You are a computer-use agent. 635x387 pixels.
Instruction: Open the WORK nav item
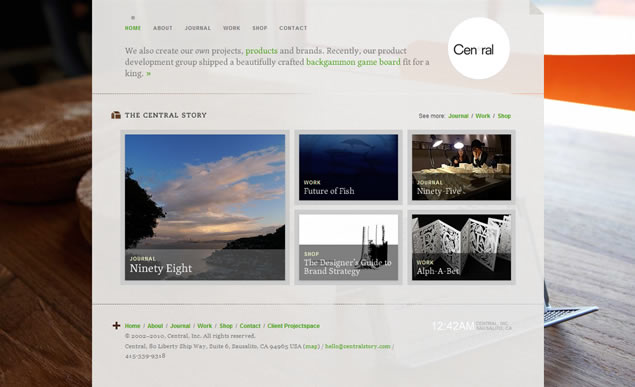pos(232,28)
